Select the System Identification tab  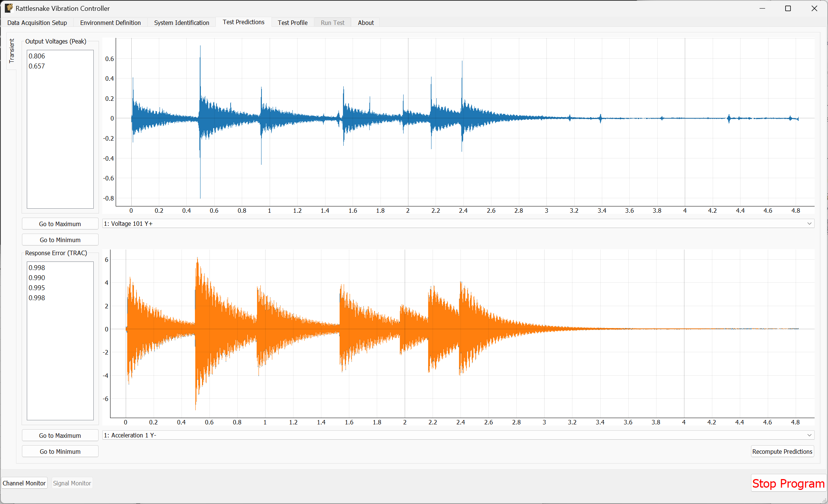[182, 22]
